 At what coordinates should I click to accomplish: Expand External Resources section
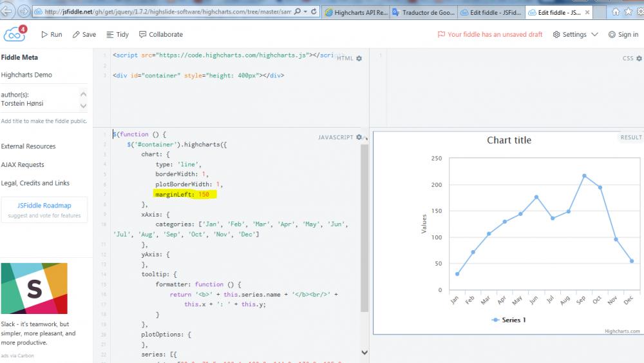(28, 146)
